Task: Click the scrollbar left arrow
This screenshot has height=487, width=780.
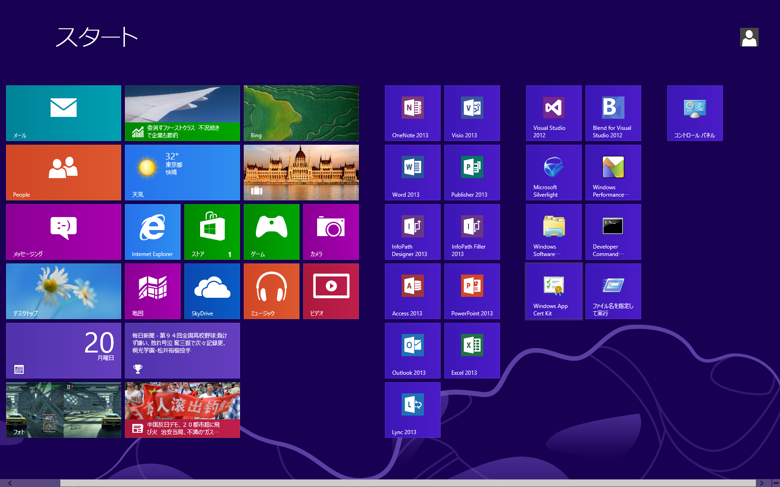Action: 9,483
